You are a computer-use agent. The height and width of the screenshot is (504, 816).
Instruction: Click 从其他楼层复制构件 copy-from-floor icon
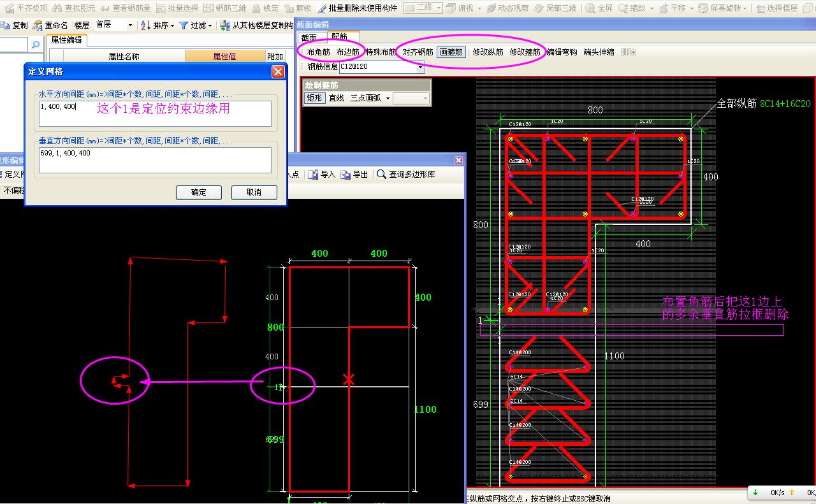tap(224, 25)
